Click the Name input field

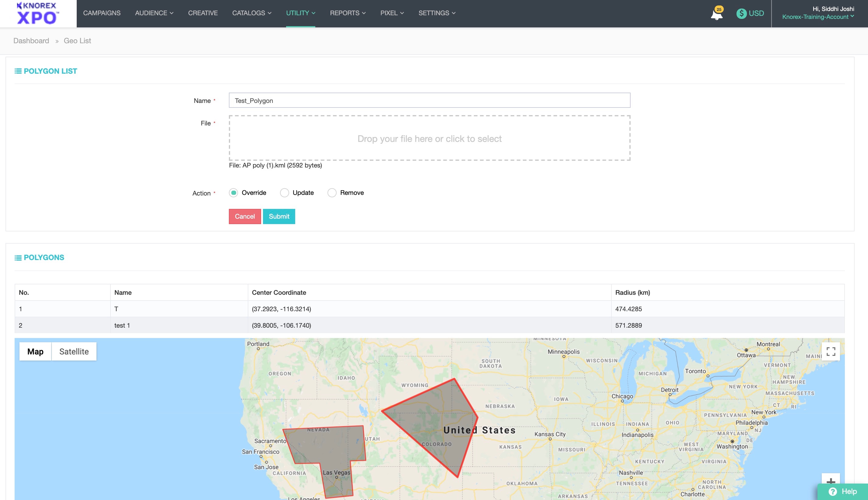(x=429, y=100)
